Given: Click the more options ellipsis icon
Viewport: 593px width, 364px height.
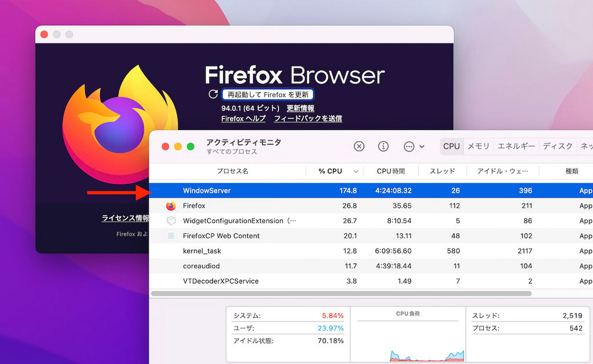Looking at the screenshot, I should pyautogui.click(x=409, y=146).
